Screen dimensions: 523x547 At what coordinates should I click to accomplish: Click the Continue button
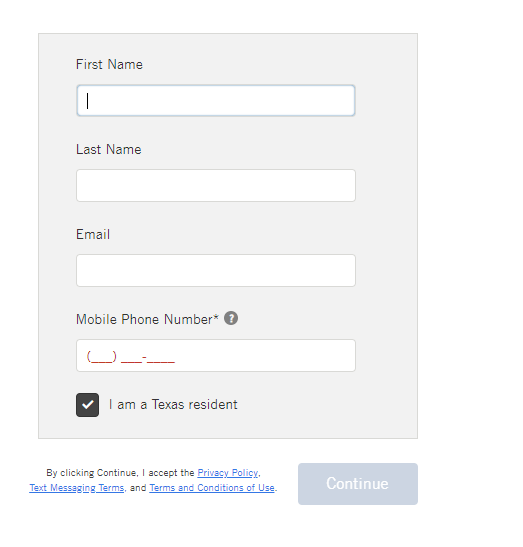358,484
